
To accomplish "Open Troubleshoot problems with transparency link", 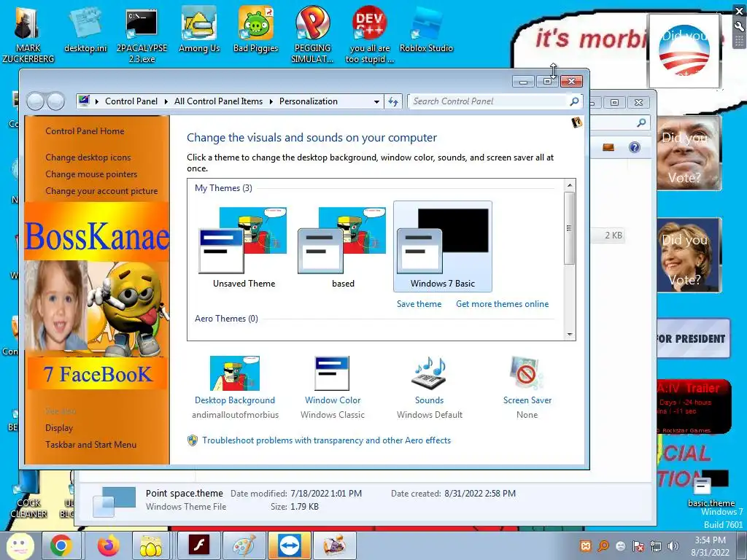I will point(326,440).
